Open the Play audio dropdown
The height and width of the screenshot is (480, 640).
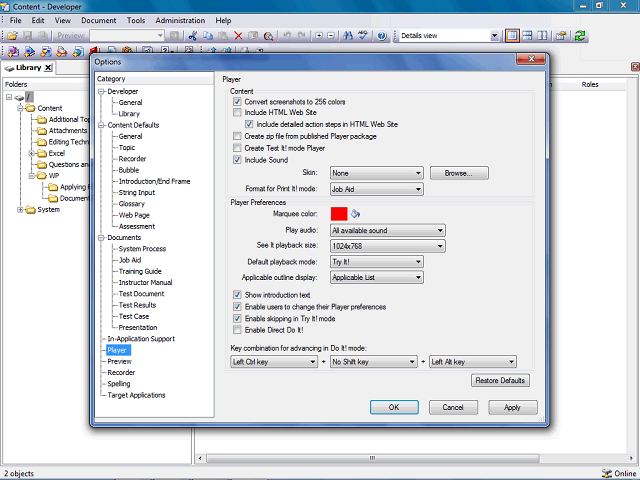coord(388,230)
